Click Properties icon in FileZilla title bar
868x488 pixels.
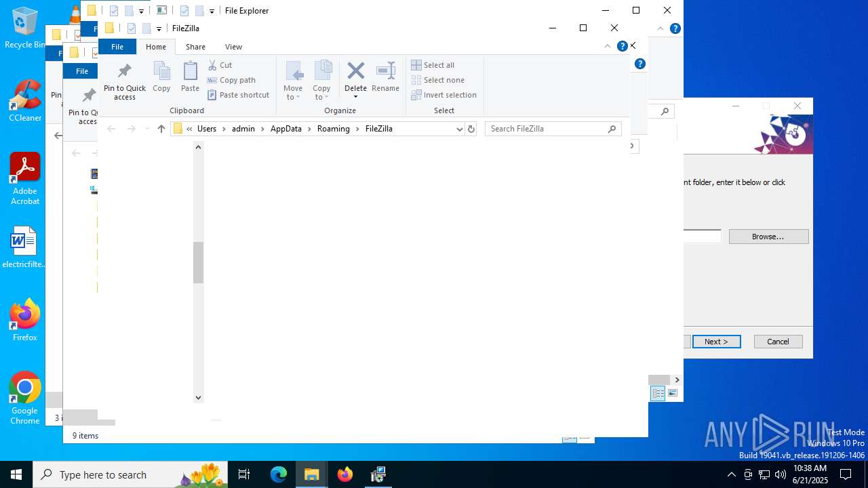tap(132, 28)
